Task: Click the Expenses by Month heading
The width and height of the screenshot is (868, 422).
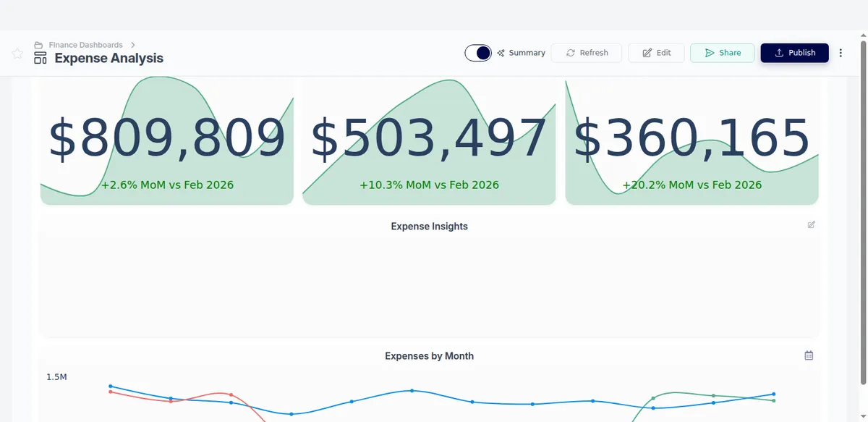Action: (x=429, y=356)
